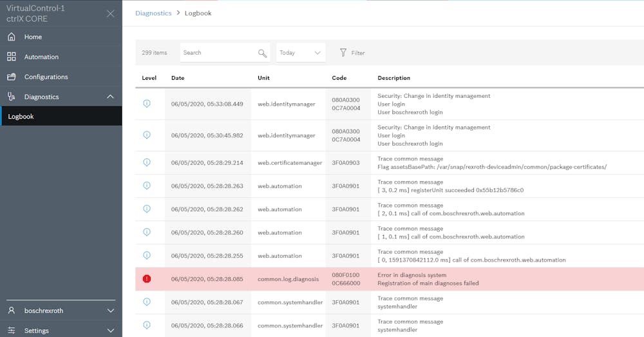Click the Filter funnel icon

(343, 53)
